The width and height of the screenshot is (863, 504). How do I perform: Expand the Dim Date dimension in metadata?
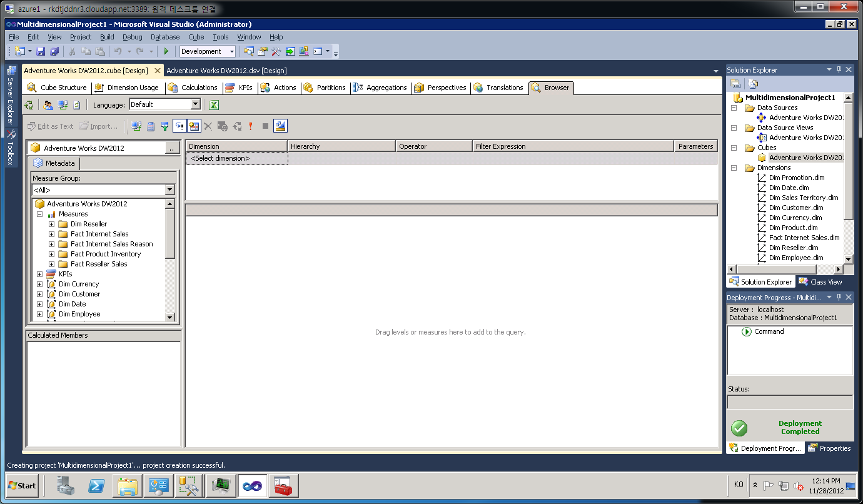click(39, 304)
